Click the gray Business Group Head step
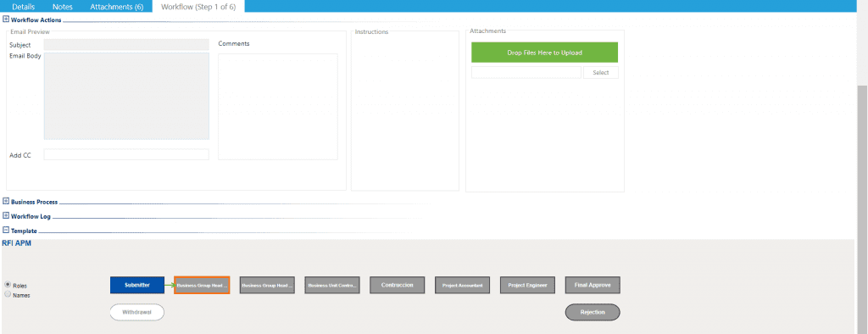The height and width of the screenshot is (334, 868). click(x=267, y=286)
